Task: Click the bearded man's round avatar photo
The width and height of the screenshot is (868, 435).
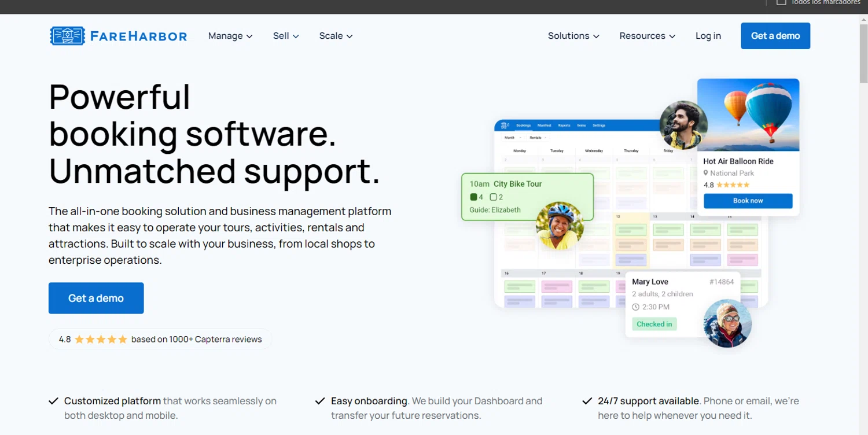Action: point(683,125)
